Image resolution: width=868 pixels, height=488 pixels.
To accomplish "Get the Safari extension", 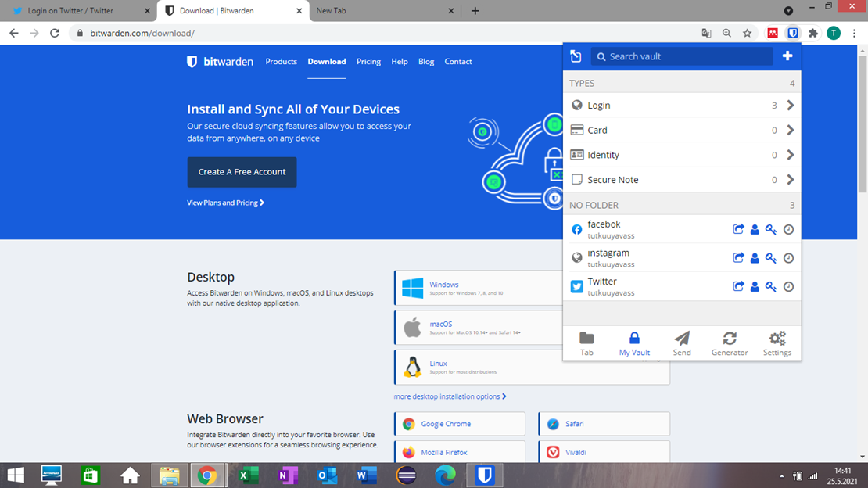I will coord(604,424).
